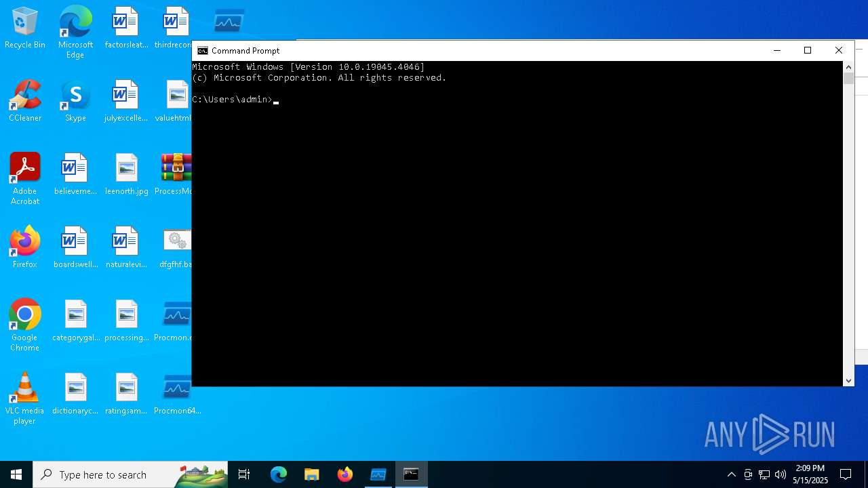Focus the taskbar search box
The image size is (868, 488).
point(130,474)
